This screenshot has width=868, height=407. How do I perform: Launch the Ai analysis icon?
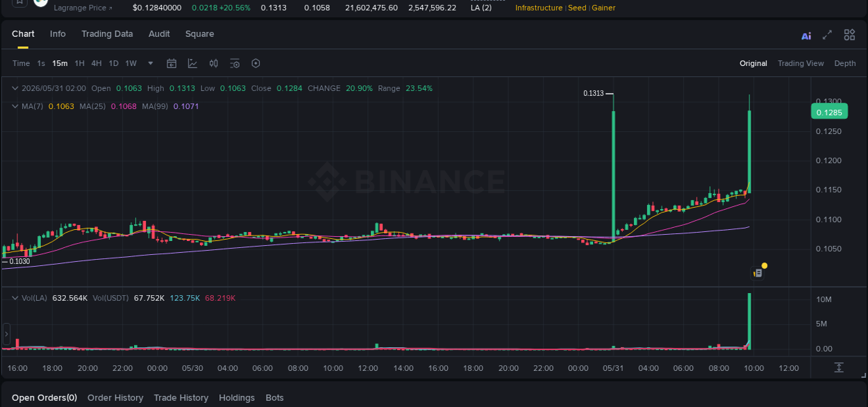806,35
